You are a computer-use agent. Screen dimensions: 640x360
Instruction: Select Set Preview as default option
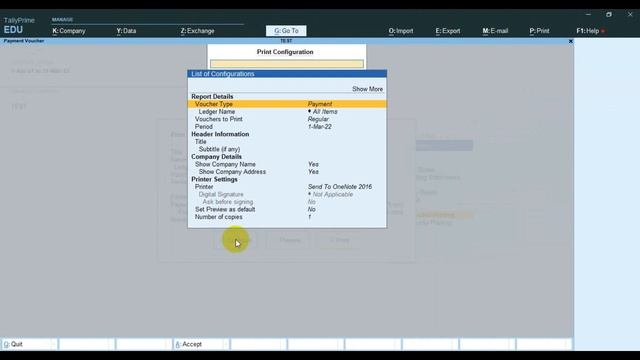click(x=287, y=209)
